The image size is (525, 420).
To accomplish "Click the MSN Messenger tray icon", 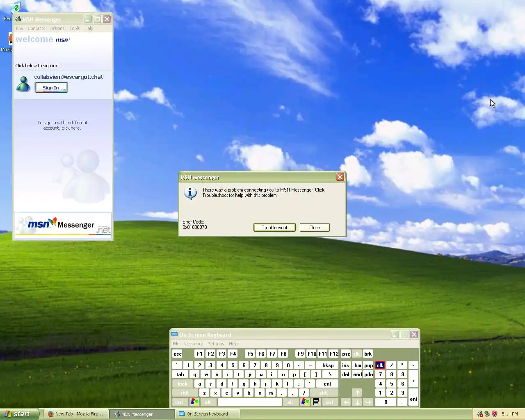I will click(x=480, y=414).
